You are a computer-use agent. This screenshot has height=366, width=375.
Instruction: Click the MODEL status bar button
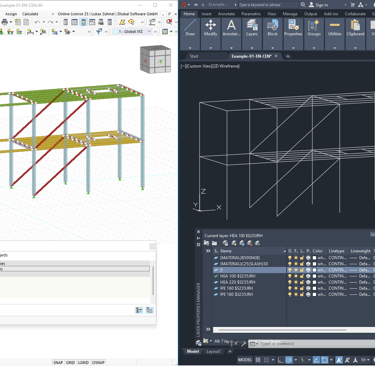pos(245,360)
